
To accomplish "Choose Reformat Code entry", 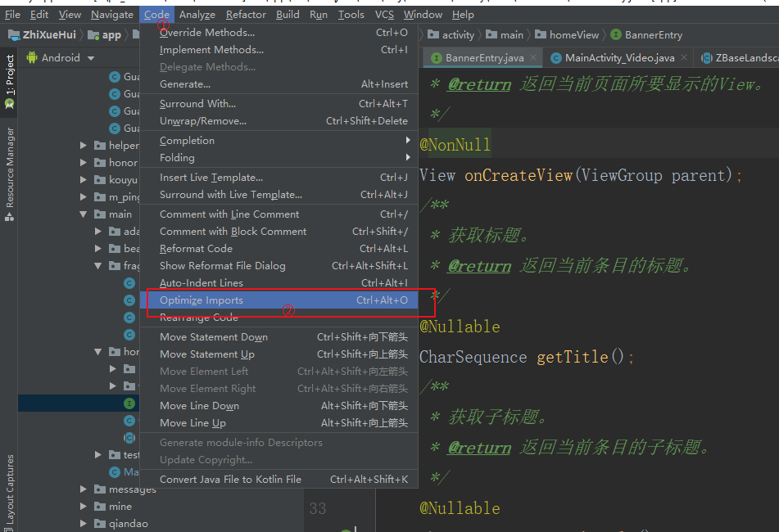I will click(x=279, y=249).
